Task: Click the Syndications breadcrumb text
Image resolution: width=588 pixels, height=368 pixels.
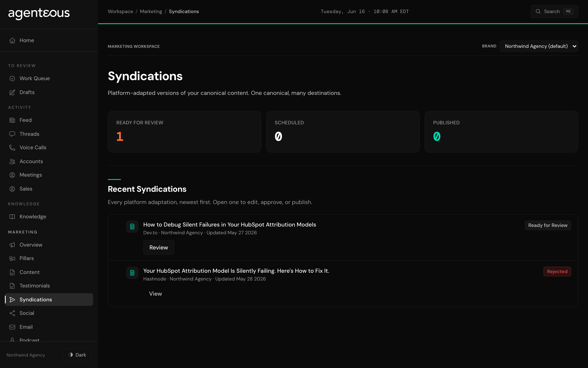Action: pos(184,11)
